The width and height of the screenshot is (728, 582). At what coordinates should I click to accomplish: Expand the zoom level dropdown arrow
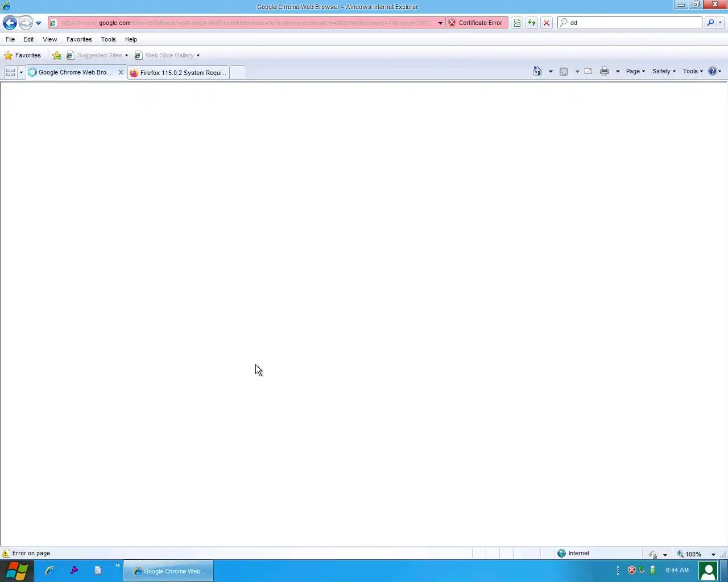point(713,554)
